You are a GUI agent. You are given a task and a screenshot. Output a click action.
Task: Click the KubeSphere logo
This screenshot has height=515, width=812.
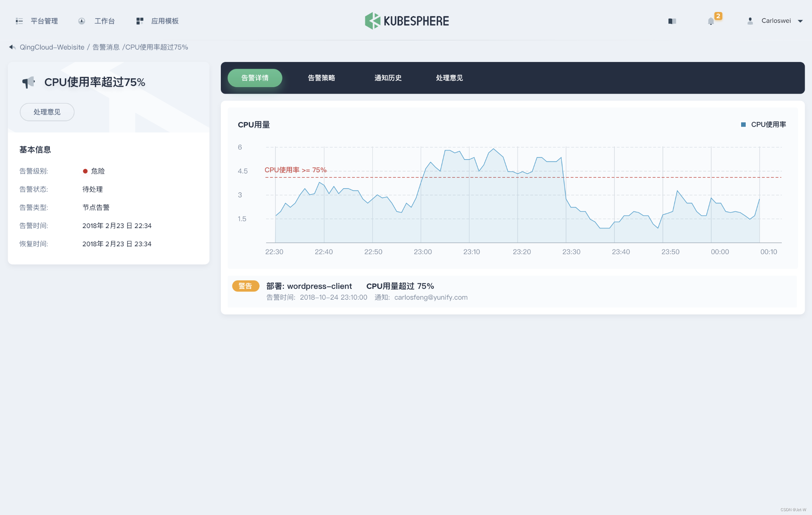click(406, 21)
